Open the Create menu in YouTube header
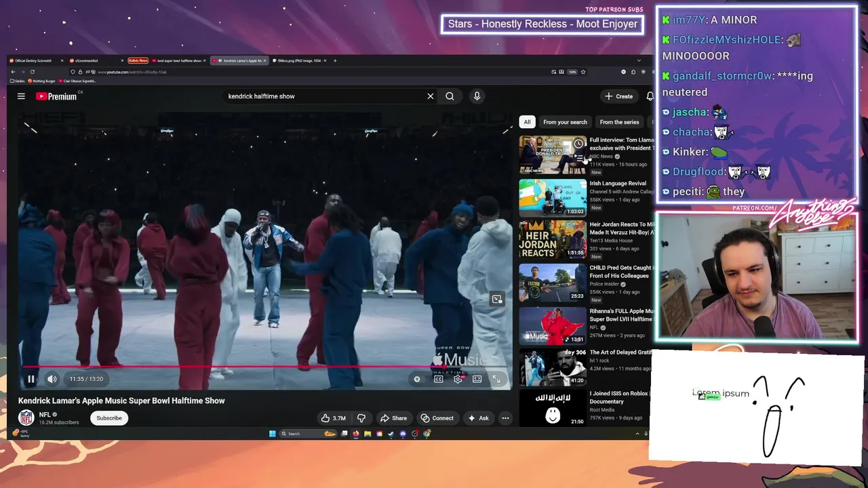This screenshot has width=868, height=488. click(x=619, y=96)
